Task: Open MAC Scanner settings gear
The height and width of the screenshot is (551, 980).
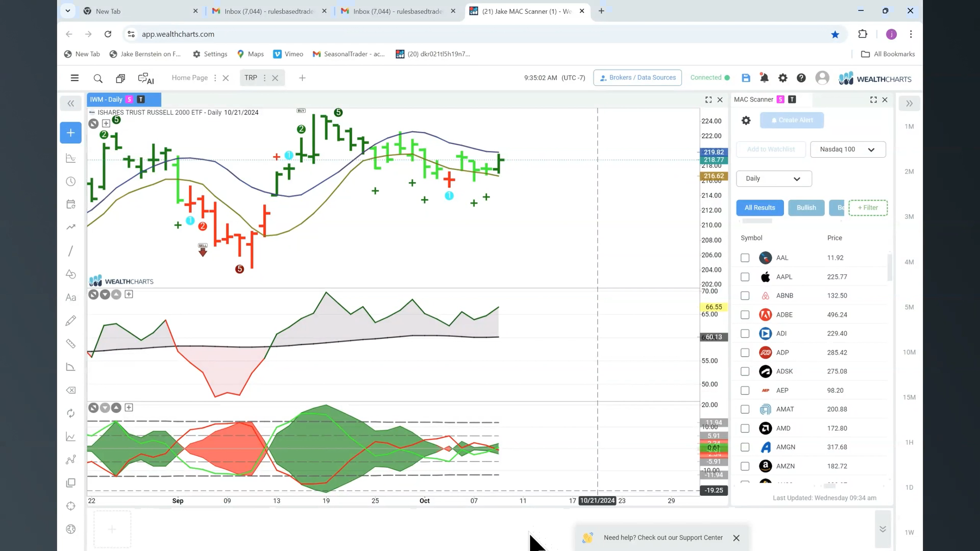Action: point(746,120)
